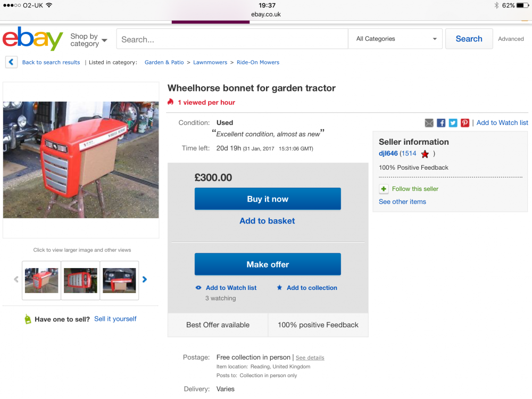Open Shop by category dropdown
The width and height of the screenshot is (532, 399).
(89, 40)
